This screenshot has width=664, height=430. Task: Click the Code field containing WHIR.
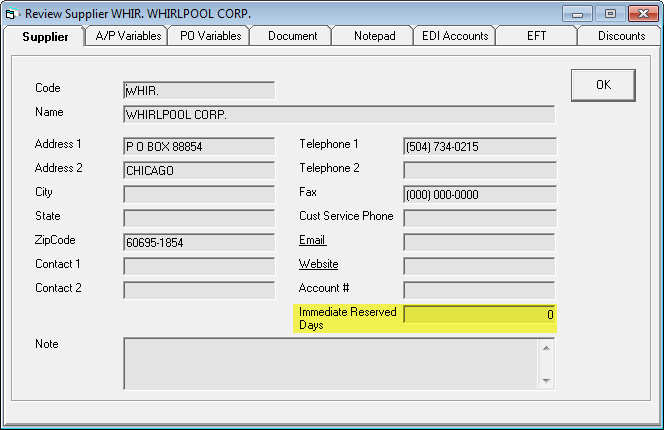199,91
